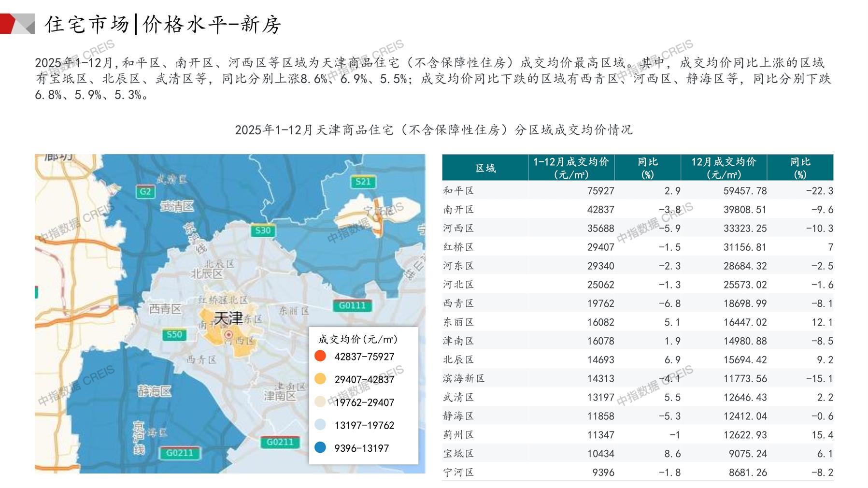Click the S21 road shield on map
Viewport: 868px width, 488px height.
pyautogui.click(x=362, y=182)
